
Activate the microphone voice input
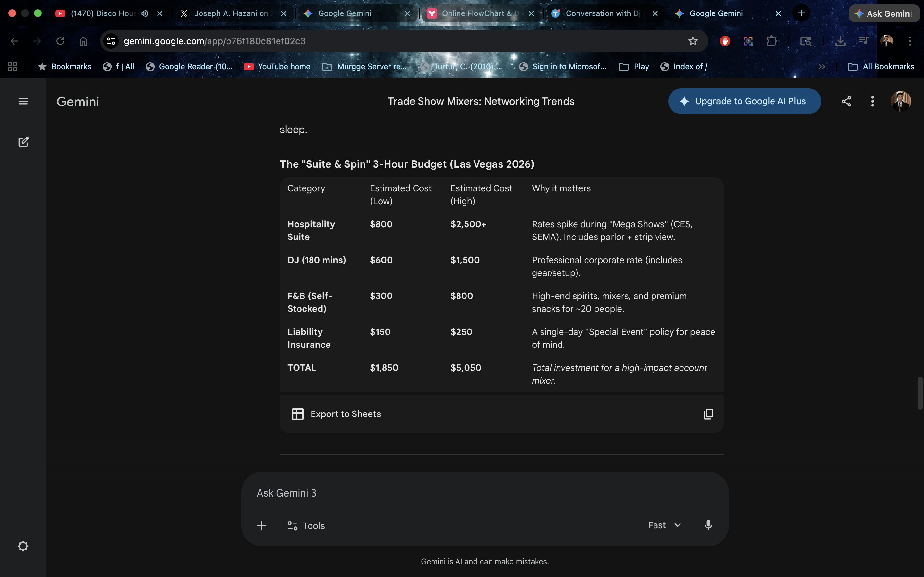708,525
